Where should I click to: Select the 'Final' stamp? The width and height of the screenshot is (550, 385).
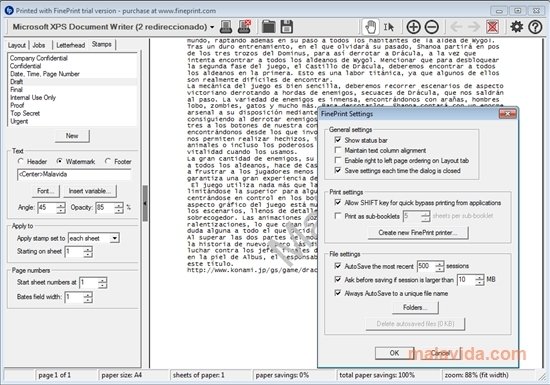tap(16, 90)
